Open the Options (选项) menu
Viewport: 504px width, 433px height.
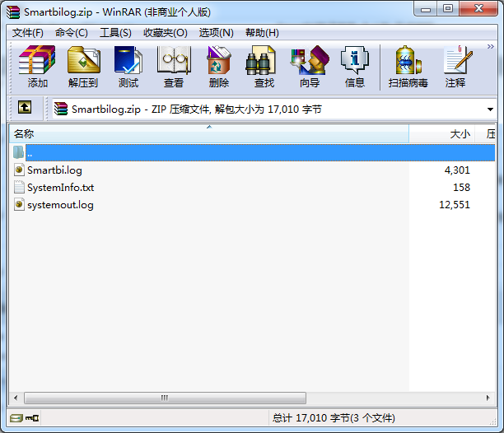click(216, 32)
